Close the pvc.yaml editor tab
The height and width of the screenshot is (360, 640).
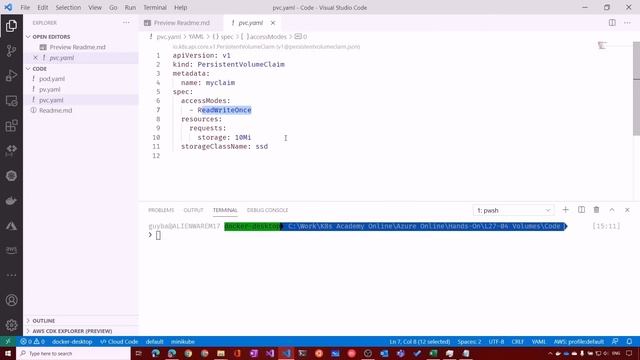coord(273,23)
